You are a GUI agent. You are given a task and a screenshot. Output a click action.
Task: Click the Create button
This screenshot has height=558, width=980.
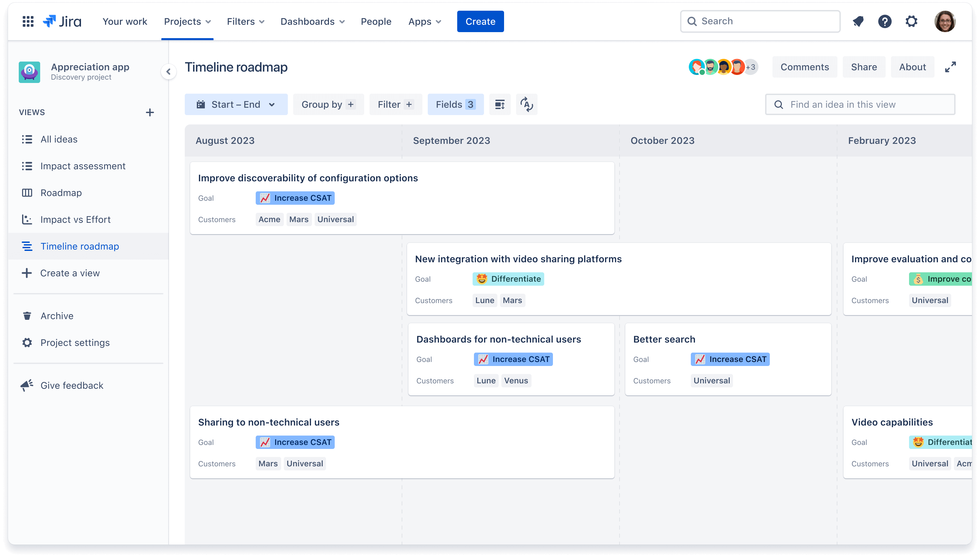(481, 21)
